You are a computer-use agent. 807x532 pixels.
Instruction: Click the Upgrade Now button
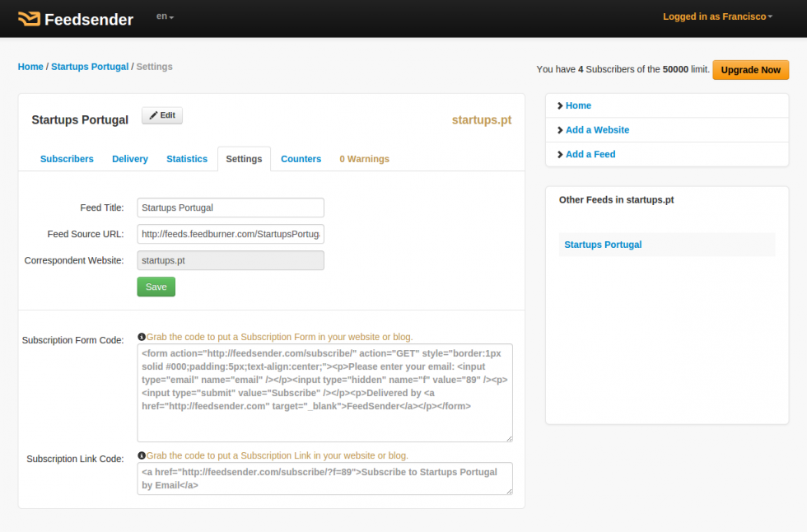pyautogui.click(x=750, y=70)
